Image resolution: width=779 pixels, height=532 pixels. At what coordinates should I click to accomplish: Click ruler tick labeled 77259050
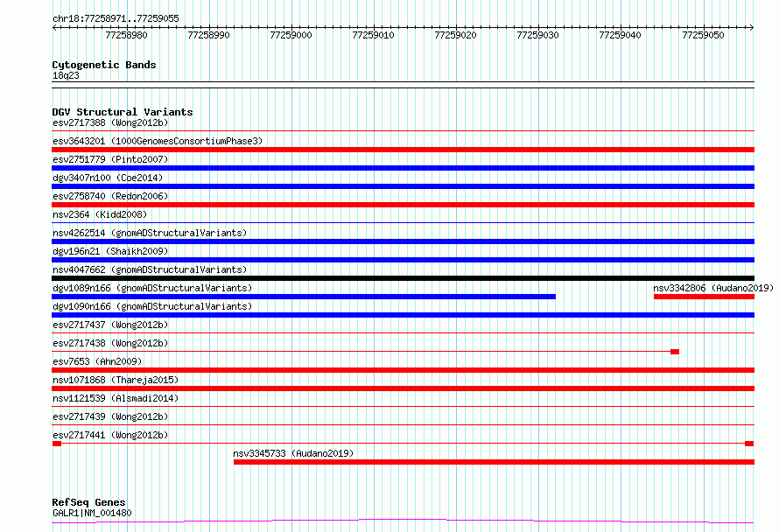point(703,35)
